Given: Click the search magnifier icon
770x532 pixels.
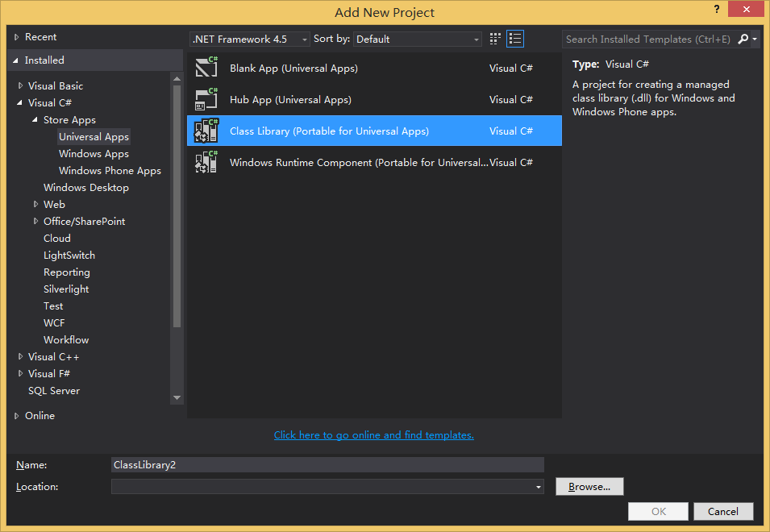Looking at the screenshot, I should 743,39.
